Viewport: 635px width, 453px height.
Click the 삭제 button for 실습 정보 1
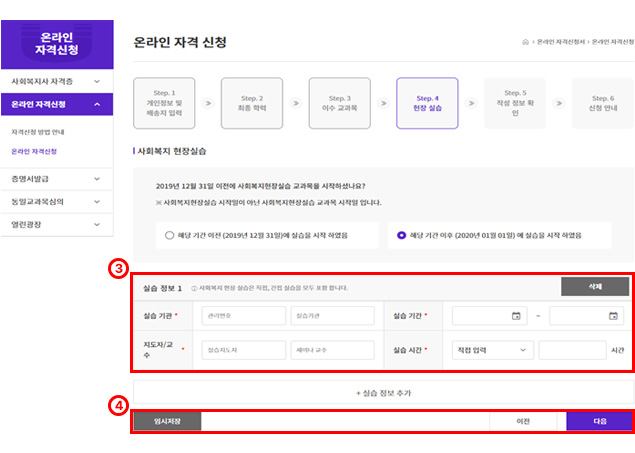[595, 287]
